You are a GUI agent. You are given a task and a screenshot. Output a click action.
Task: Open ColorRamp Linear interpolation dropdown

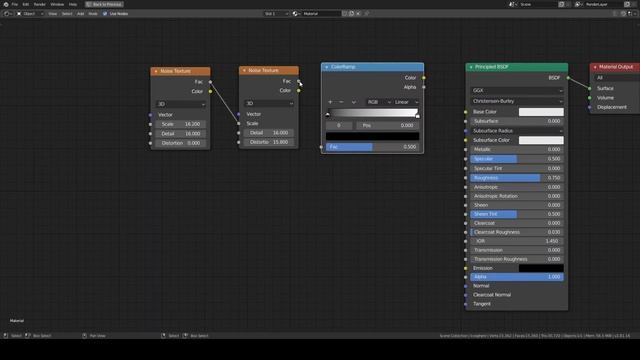click(x=406, y=102)
